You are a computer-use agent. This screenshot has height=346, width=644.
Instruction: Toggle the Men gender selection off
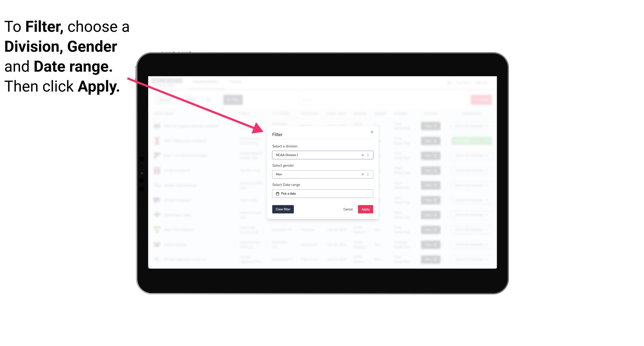pyautogui.click(x=362, y=174)
